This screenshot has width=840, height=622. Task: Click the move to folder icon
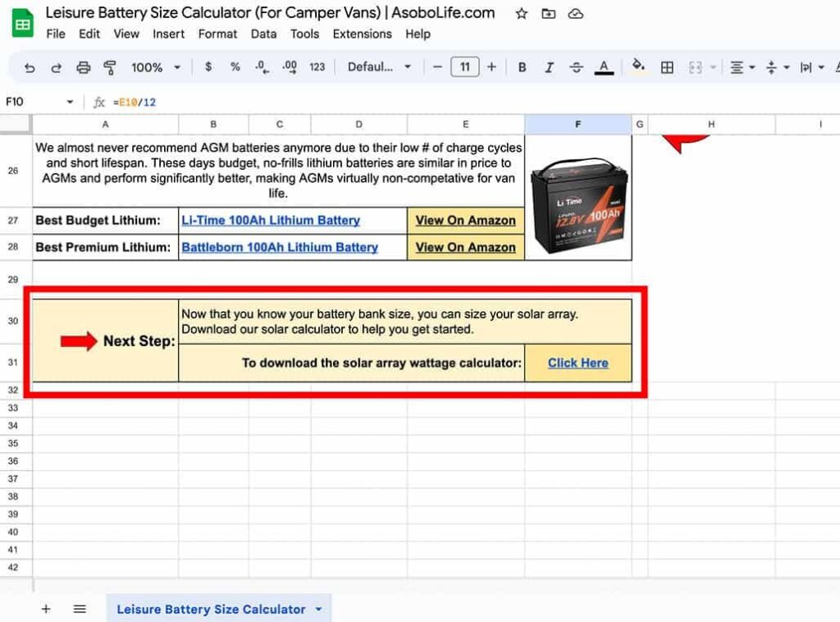[x=549, y=14]
